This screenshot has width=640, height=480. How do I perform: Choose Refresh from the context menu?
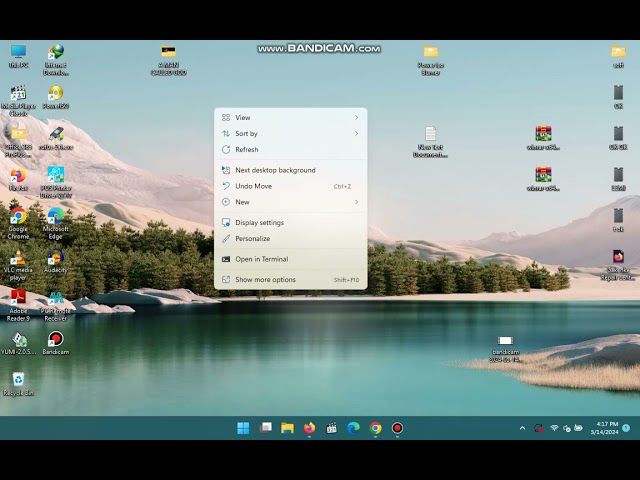(291, 149)
